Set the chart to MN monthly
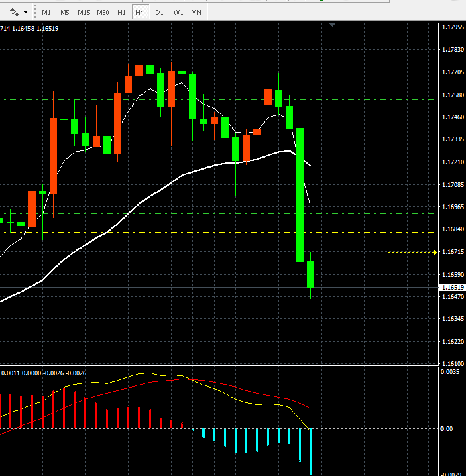The image size is (466, 476). coord(196,13)
